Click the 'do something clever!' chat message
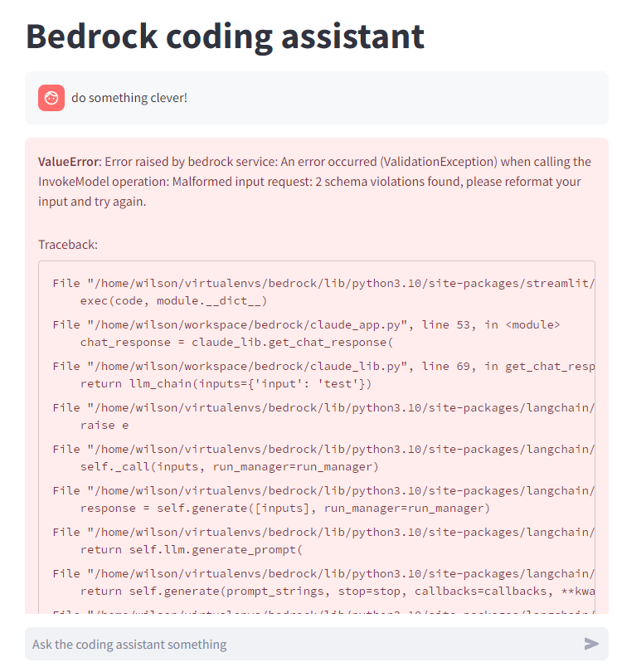The width and height of the screenshot is (622, 672). point(129,98)
